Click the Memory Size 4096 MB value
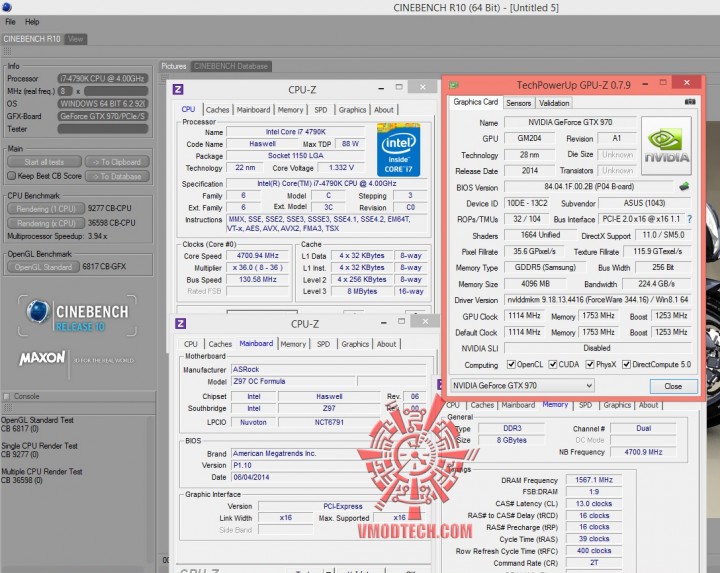This screenshot has width=720, height=573. [535, 284]
